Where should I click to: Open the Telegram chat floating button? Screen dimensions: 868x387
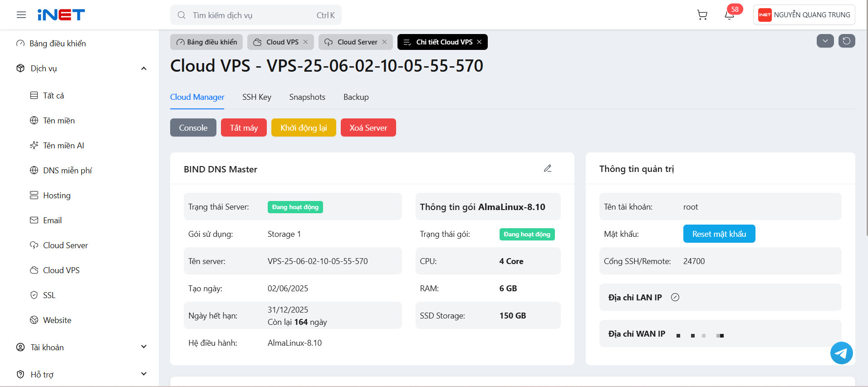tap(842, 353)
